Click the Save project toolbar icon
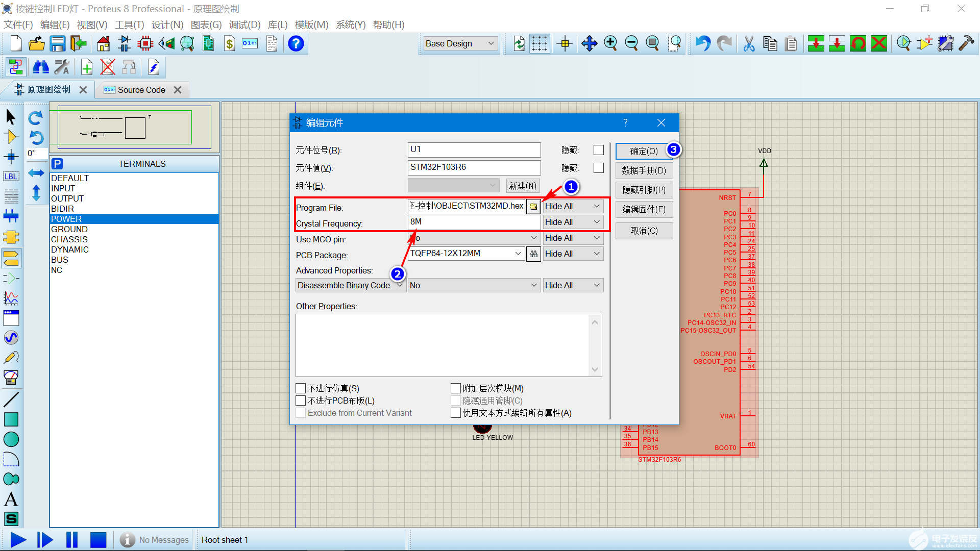 [57, 44]
